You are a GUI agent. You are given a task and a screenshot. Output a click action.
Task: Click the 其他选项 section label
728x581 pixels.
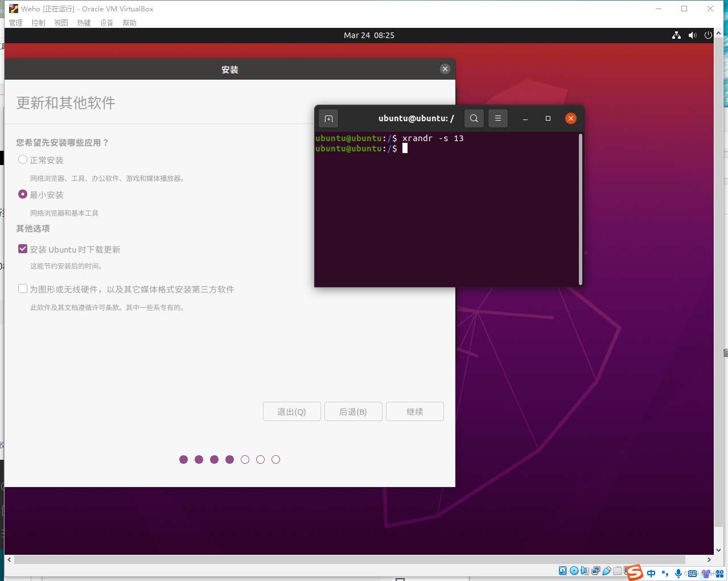[33, 228]
